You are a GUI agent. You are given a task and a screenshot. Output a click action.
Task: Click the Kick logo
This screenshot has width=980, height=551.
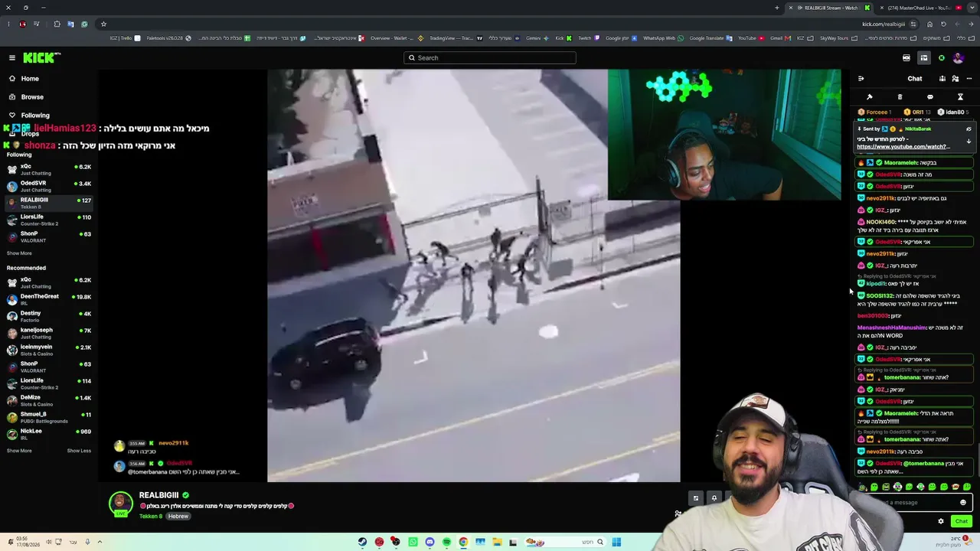point(41,57)
